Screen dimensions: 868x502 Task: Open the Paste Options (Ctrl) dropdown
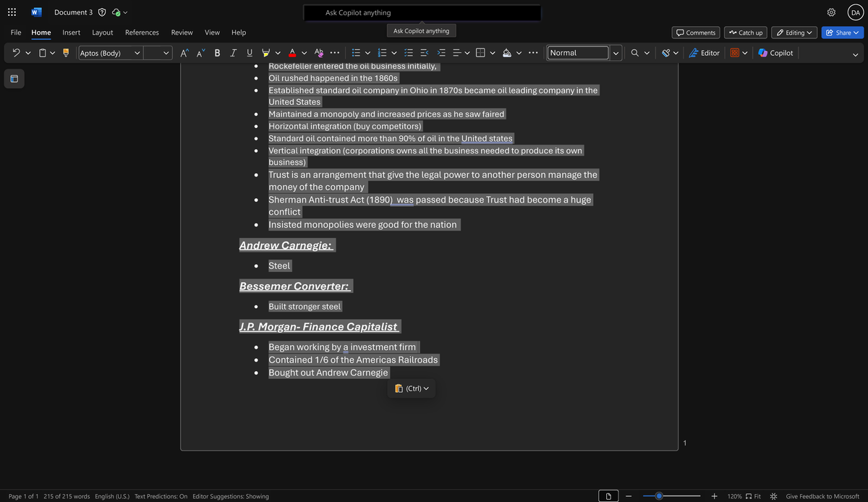coord(412,388)
